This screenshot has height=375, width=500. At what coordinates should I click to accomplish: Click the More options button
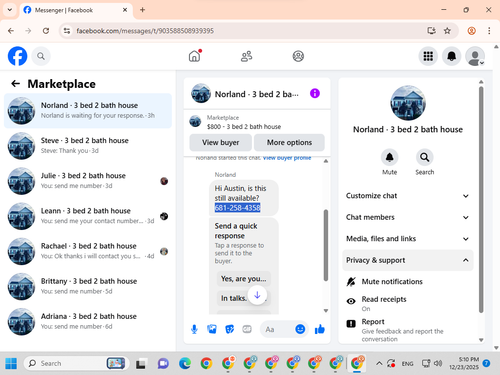289,142
